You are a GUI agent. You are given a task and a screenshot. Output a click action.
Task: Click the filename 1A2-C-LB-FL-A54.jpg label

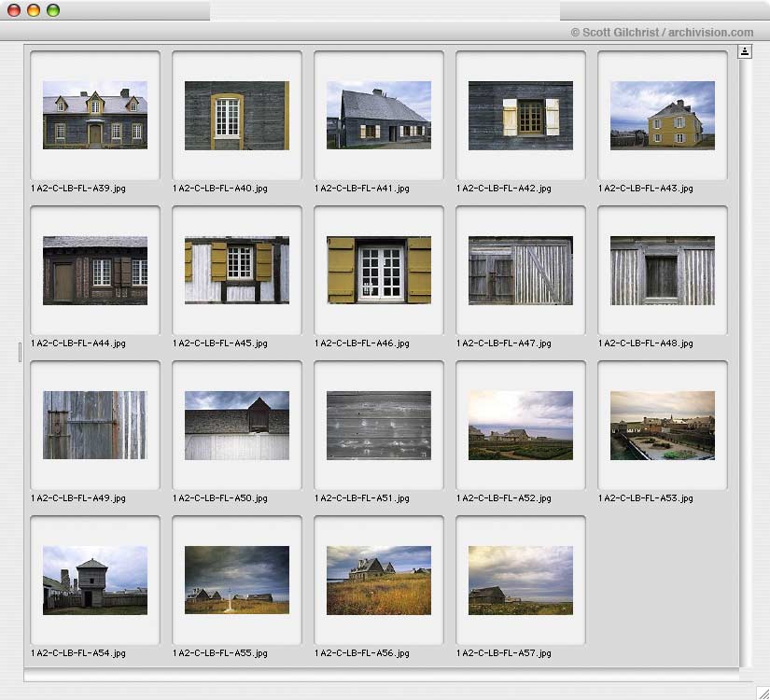[78, 653]
